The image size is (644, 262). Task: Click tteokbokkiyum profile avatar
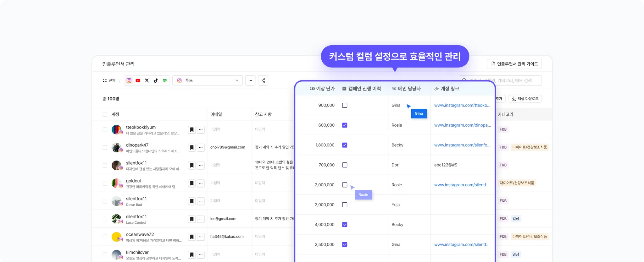(117, 129)
